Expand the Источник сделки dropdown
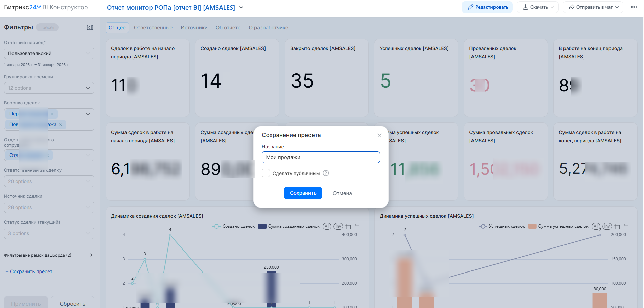 click(x=49, y=207)
